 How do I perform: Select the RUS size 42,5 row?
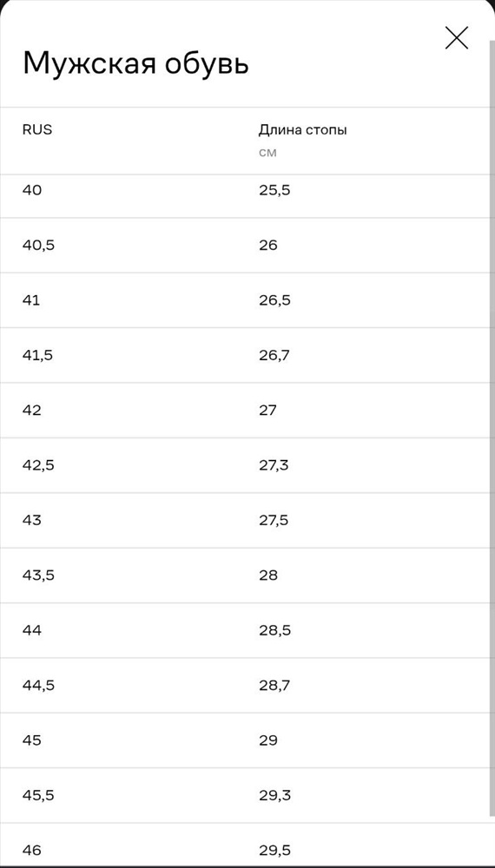click(245, 465)
